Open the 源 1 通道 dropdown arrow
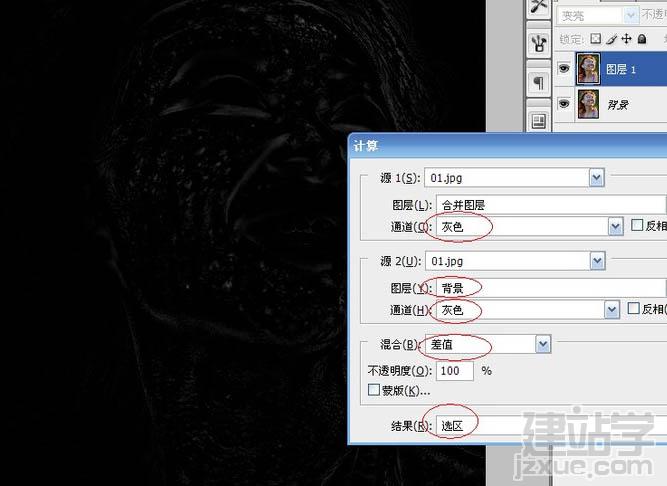This screenshot has width=667, height=486. pos(616,227)
